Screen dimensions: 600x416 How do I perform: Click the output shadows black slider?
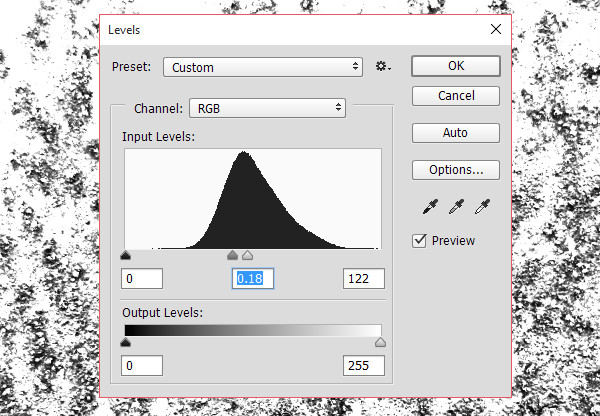point(125,343)
